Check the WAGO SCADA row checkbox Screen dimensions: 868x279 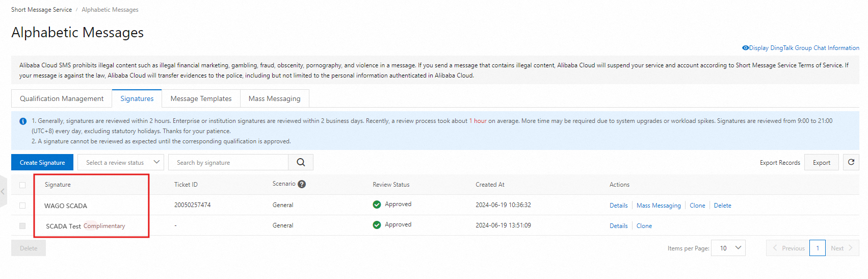[22, 206]
